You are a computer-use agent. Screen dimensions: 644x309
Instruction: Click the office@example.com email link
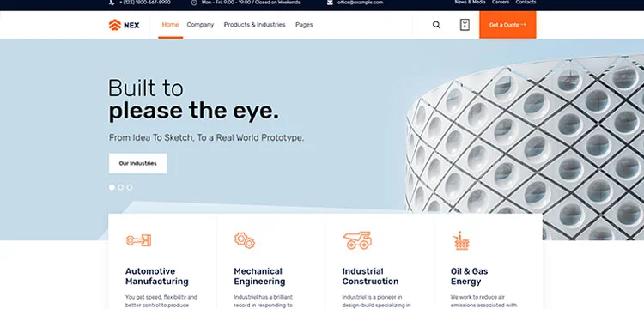click(x=360, y=3)
